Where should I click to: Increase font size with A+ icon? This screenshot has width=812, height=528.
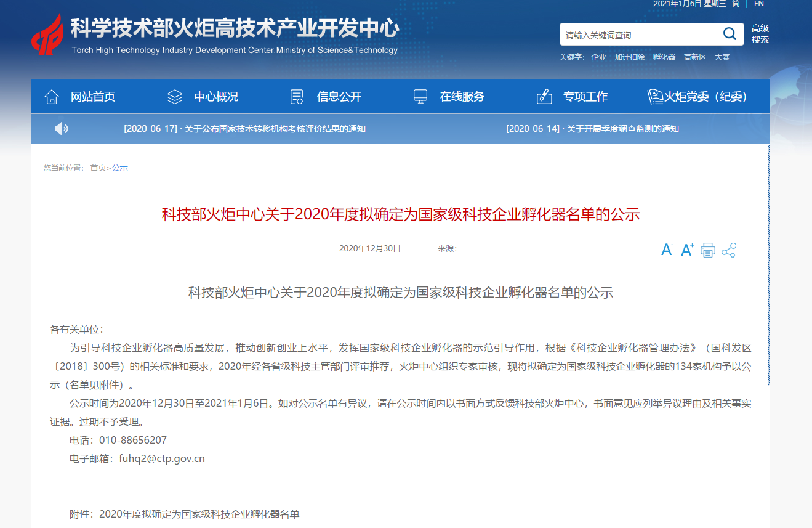pos(686,250)
